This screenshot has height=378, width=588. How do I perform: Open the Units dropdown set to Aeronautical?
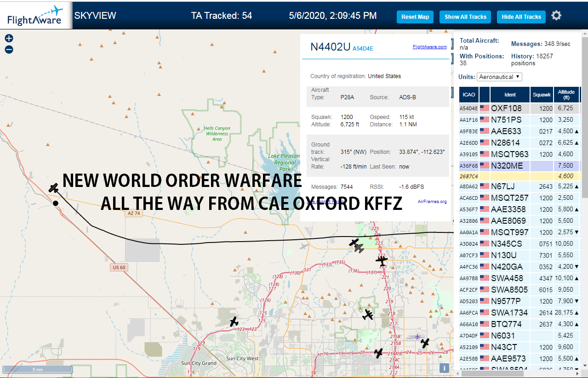[x=499, y=77]
